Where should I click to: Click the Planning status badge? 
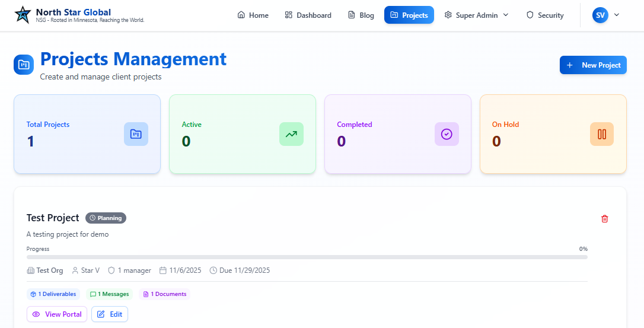pos(106,218)
